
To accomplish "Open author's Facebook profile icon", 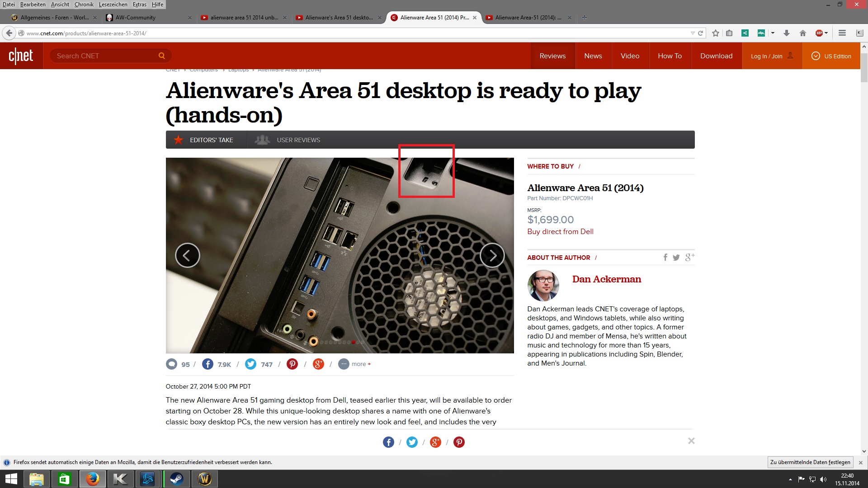I will click(665, 258).
